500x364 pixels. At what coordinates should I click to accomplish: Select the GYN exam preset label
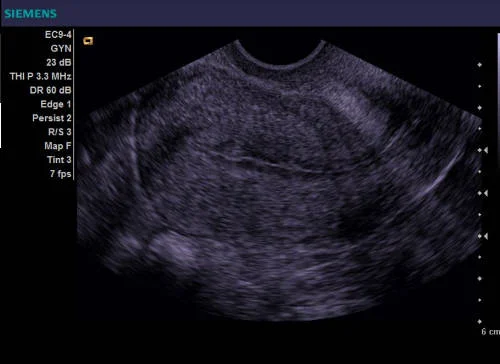pos(61,49)
